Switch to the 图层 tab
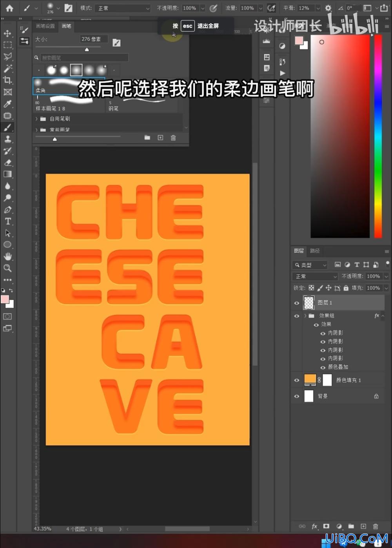Viewport: 392px width, 548px height. 299,251
